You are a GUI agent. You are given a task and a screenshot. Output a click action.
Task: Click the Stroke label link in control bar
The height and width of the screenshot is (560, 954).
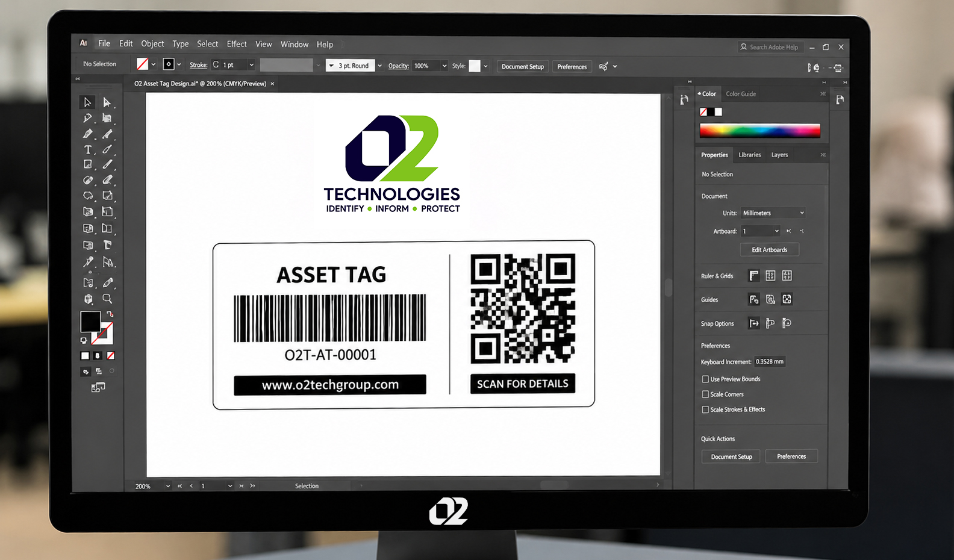[198, 65]
